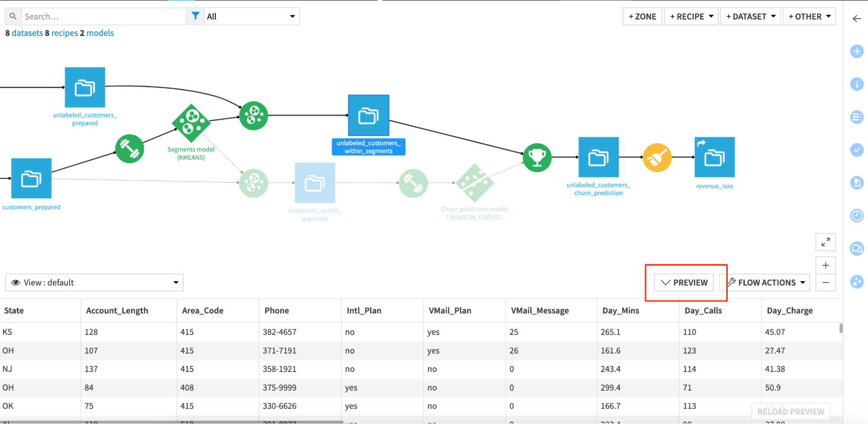
Task: Open the flow details info icon in sidebar
Action: [x=857, y=85]
